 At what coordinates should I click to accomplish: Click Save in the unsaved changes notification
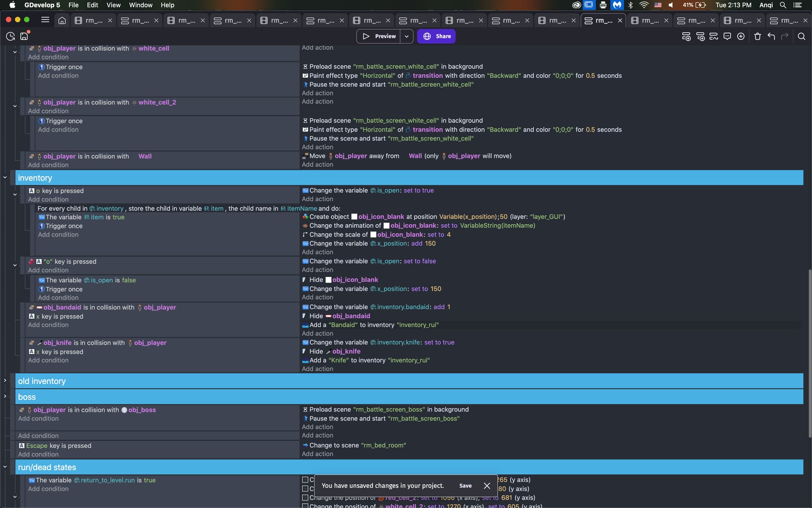pyautogui.click(x=465, y=486)
